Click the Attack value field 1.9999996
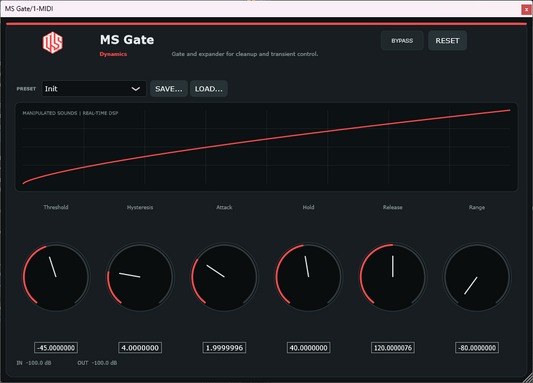 click(224, 348)
